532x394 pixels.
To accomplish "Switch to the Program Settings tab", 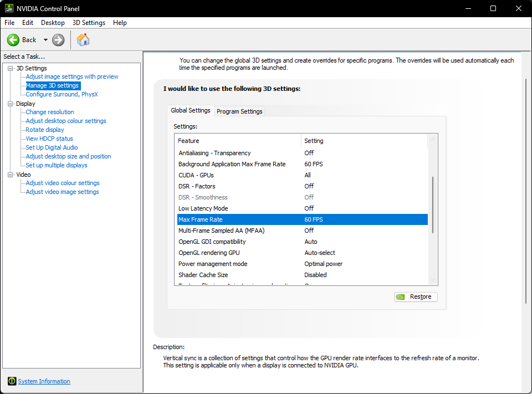I will click(239, 111).
